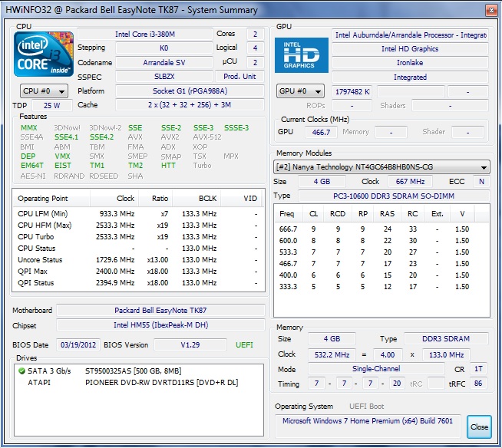
Task: Open the GPU #0 selector dropdown
Action: pos(300,91)
